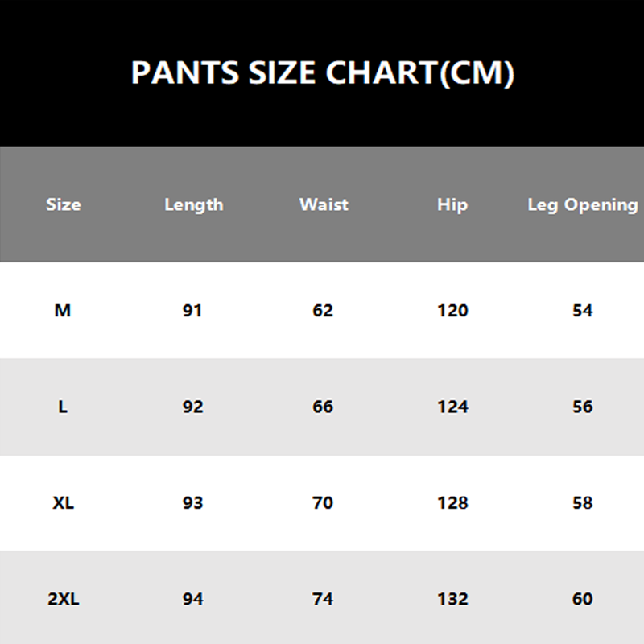The height and width of the screenshot is (644, 644).
Task: Select waist value 66 in L row
Action: (x=323, y=407)
